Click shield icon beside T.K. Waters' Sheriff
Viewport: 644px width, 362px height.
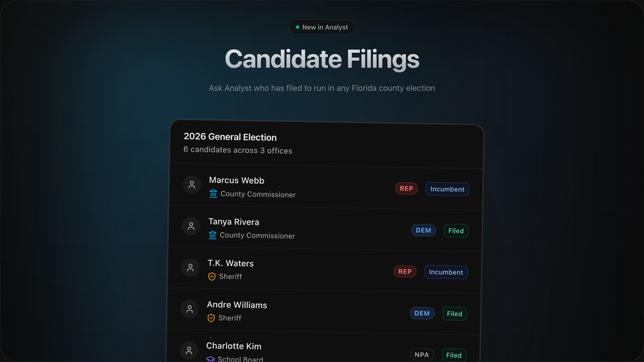pyautogui.click(x=212, y=276)
